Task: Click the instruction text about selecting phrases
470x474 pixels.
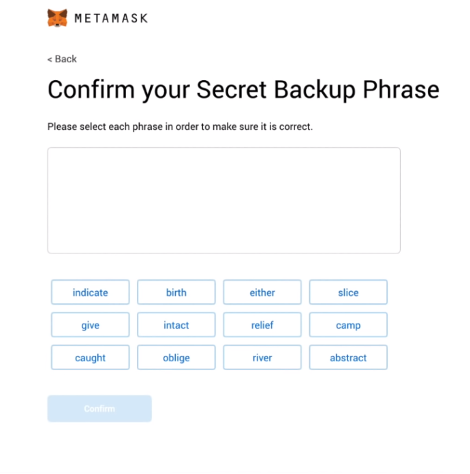Action: click(x=180, y=127)
